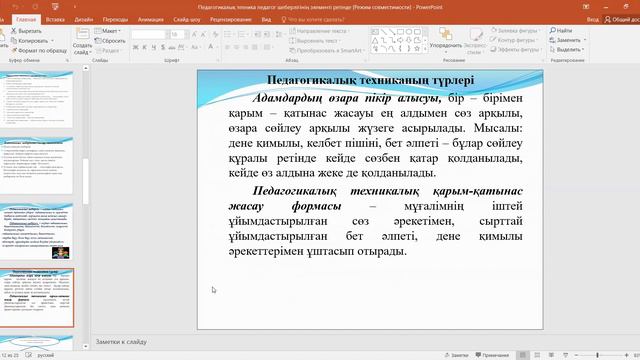640x360 pixels.
Task: Open the text columns menu
Action: [268, 47]
